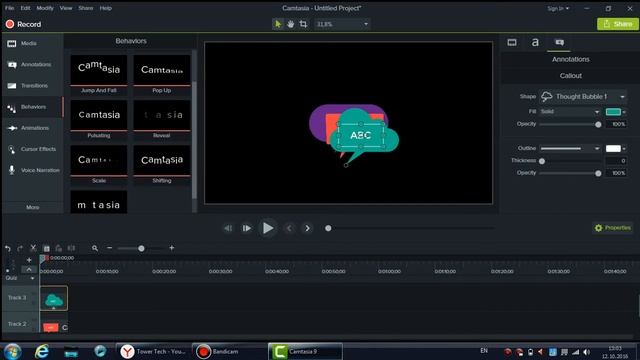The width and height of the screenshot is (640, 360).
Task: Open the Modify menu
Action: pos(45,8)
